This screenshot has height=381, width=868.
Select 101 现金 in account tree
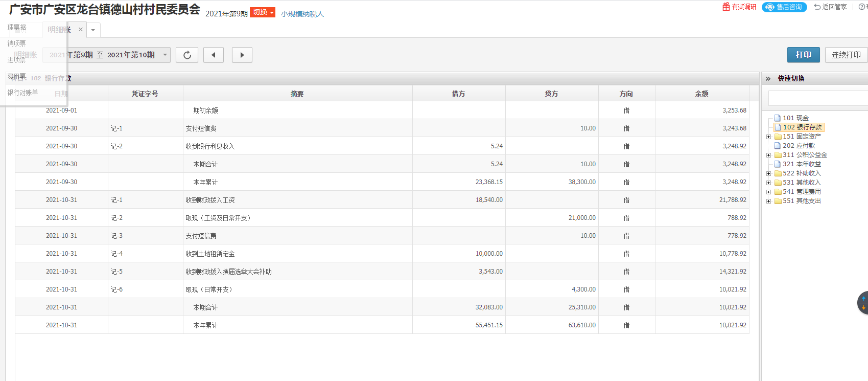795,118
